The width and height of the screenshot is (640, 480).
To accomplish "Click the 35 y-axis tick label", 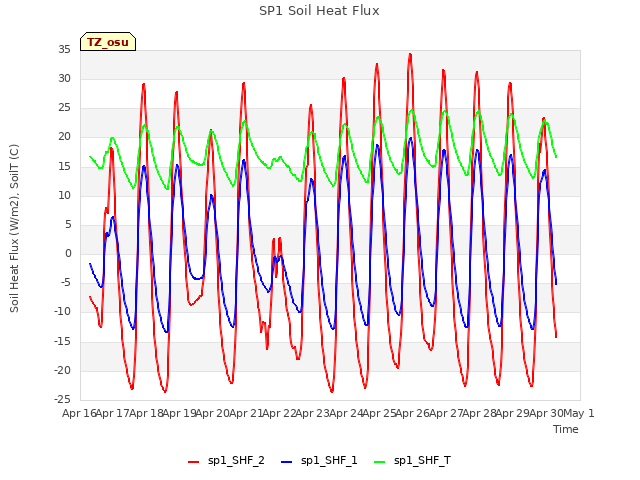I will pos(64,49).
